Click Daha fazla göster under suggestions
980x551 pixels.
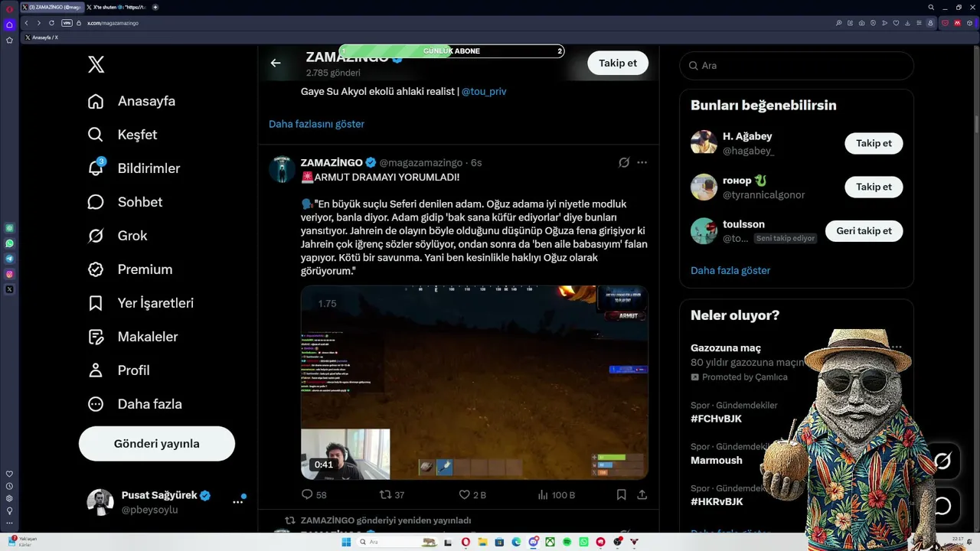point(730,270)
